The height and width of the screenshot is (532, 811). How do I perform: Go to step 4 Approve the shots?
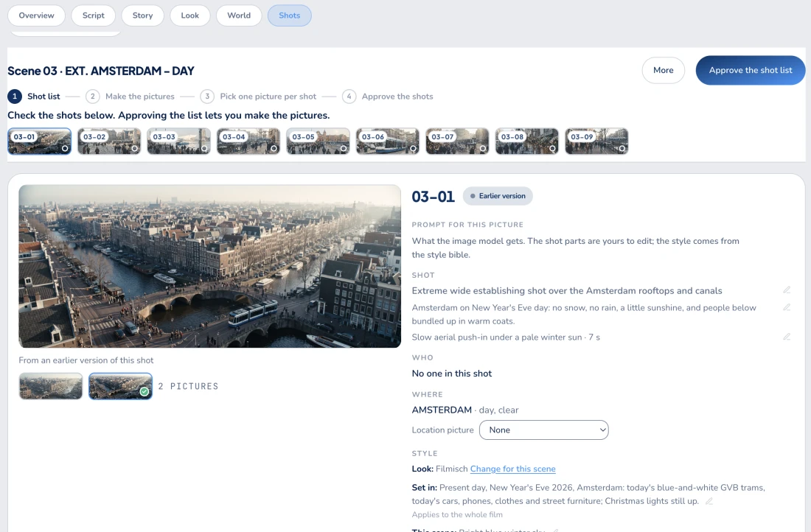(388, 97)
